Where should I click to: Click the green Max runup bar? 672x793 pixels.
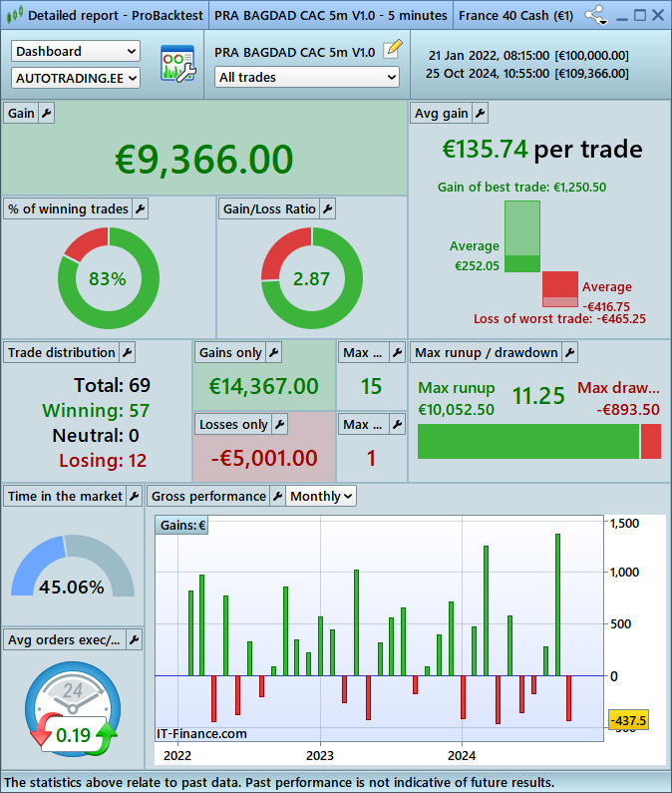(527, 441)
